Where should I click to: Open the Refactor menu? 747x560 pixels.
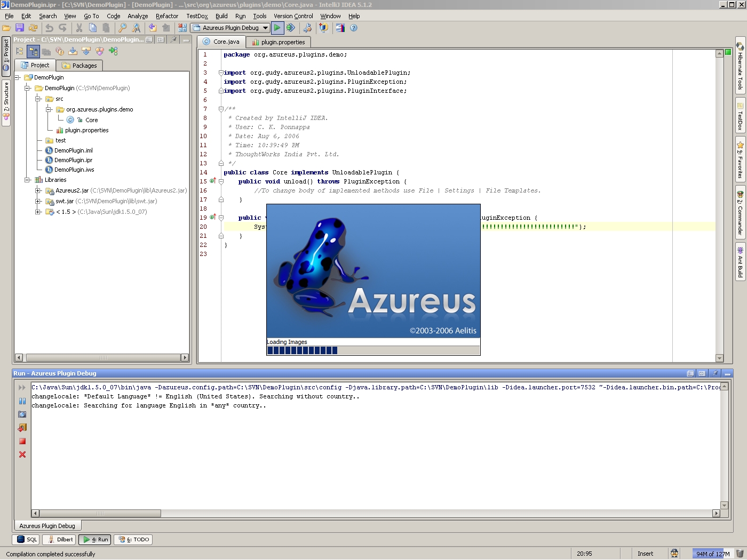point(167,16)
